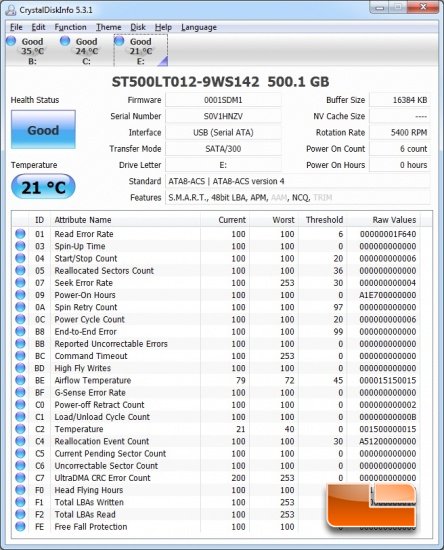
Task: Click the Current column header
Action: tap(224, 220)
